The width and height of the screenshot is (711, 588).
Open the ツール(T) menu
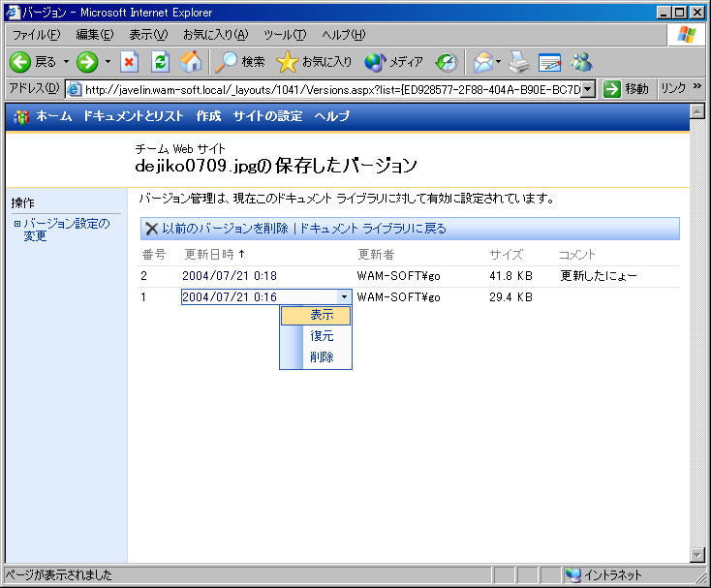point(285,35)
